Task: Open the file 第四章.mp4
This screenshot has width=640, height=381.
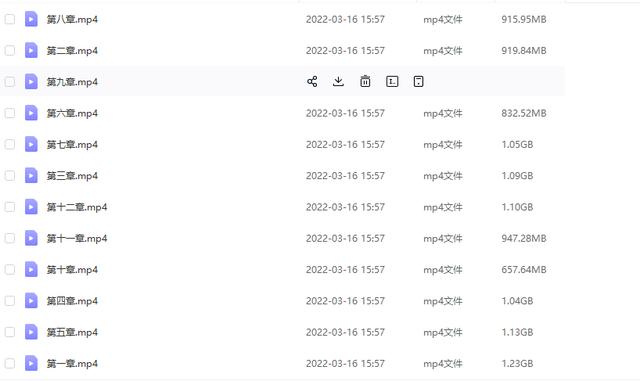Action: tap(72, 301)
